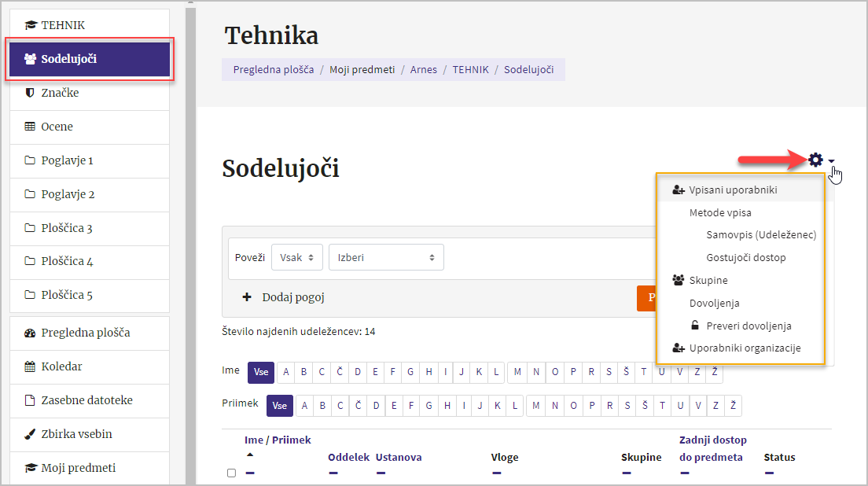Filter Priimek by letter Ž
The image size is (868, 486).
pyautogui.click(x=733, y=406)
